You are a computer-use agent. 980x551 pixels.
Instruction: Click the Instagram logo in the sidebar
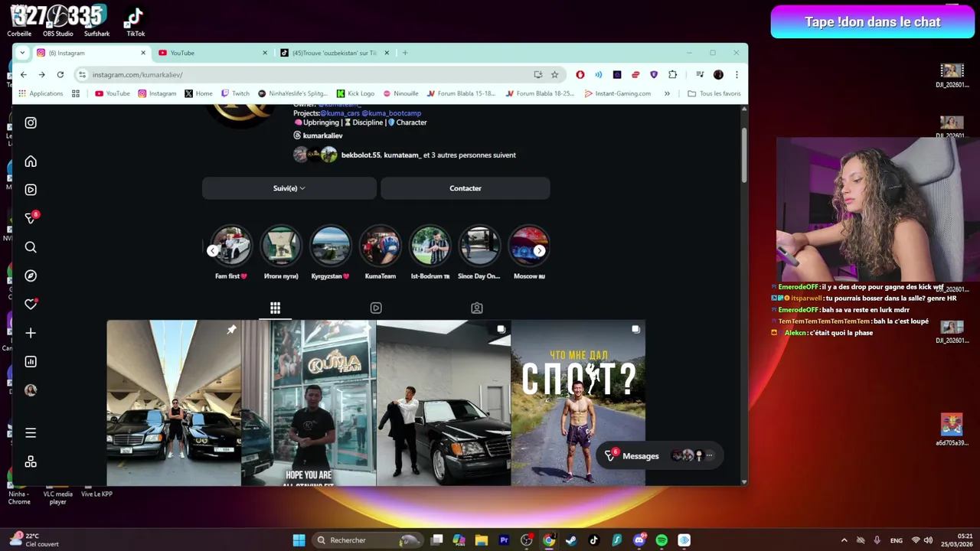click(x=31, y=122)
